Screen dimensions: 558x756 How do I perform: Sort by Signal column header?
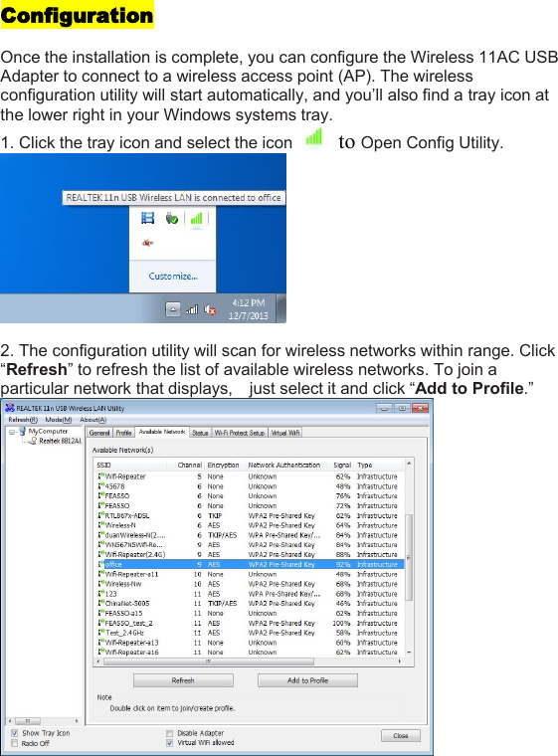[340, 465]
